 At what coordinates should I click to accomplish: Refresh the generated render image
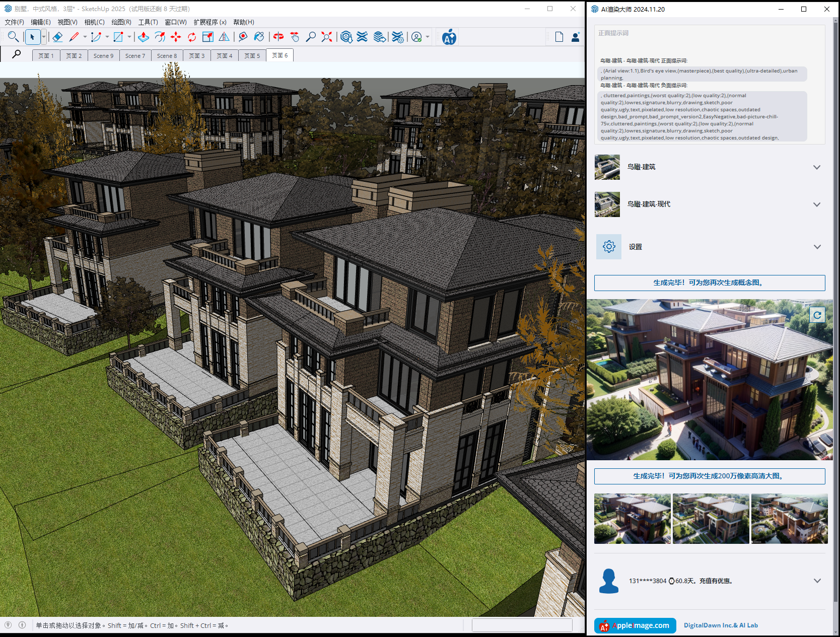click(x=817, y=315)
